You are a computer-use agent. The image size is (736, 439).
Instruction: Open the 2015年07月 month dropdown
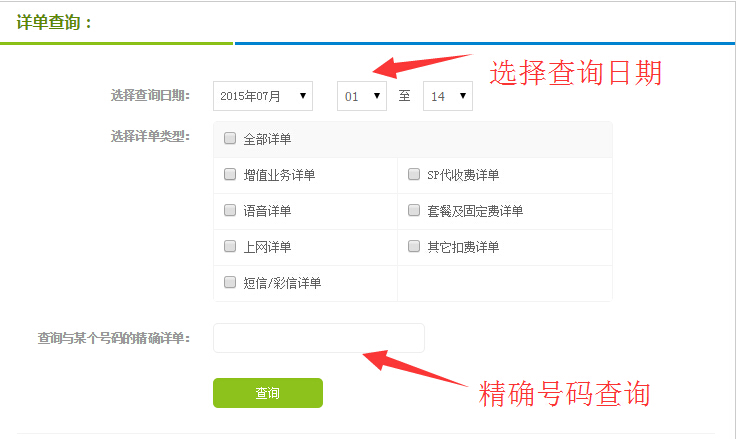click(263, 96)
